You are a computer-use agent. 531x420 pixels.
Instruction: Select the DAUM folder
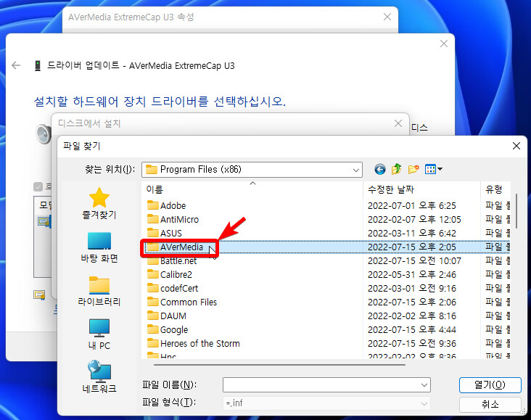click(x=167, y=316)
